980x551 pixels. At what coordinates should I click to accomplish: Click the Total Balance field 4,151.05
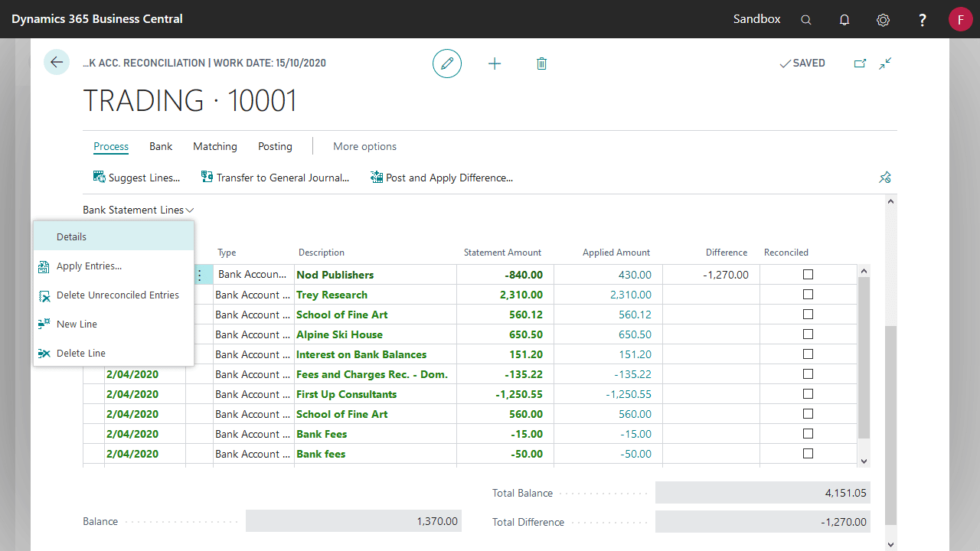763,493
